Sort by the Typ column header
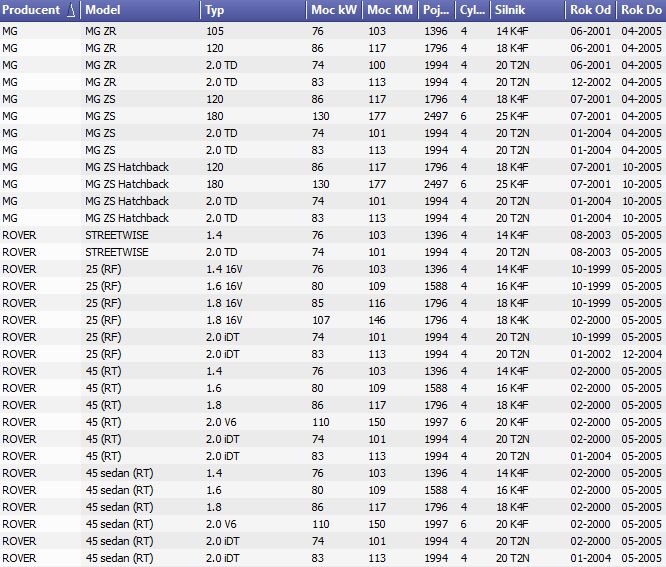 pyautogui.click(x=253, y=10)
